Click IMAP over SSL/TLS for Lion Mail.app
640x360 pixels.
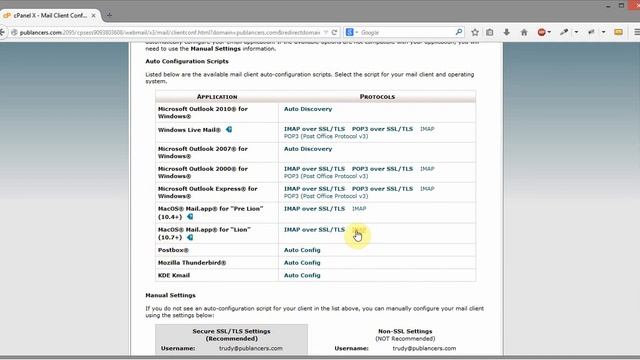coord(314,230)
